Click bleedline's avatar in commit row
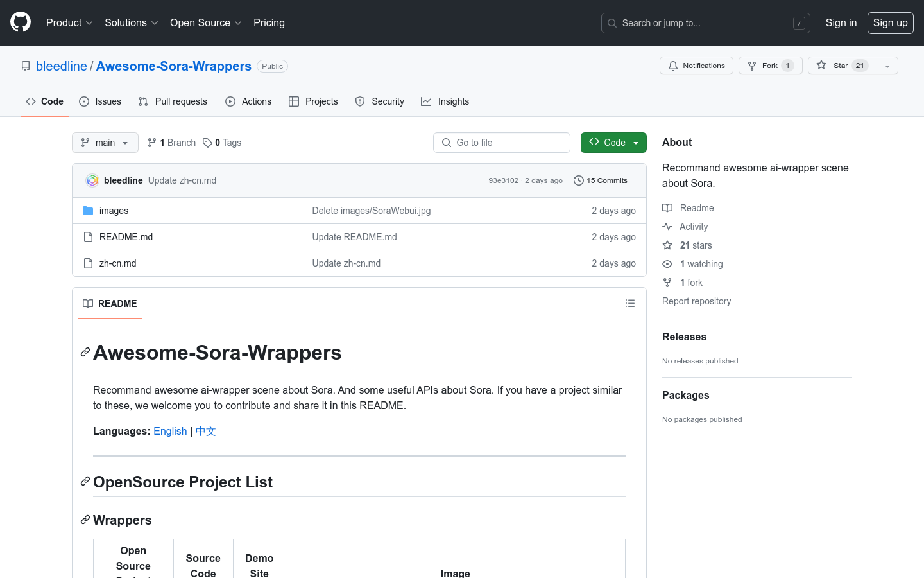Viewport: 924px width, 578px height. click(92, 180)
